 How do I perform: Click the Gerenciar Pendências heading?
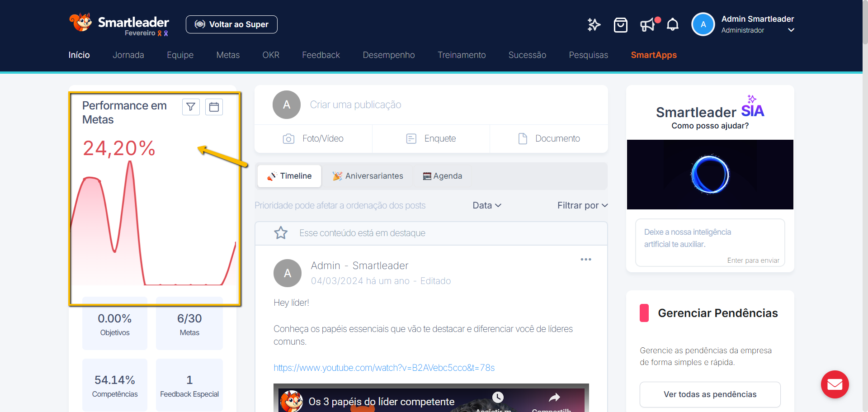pos(717,313)
